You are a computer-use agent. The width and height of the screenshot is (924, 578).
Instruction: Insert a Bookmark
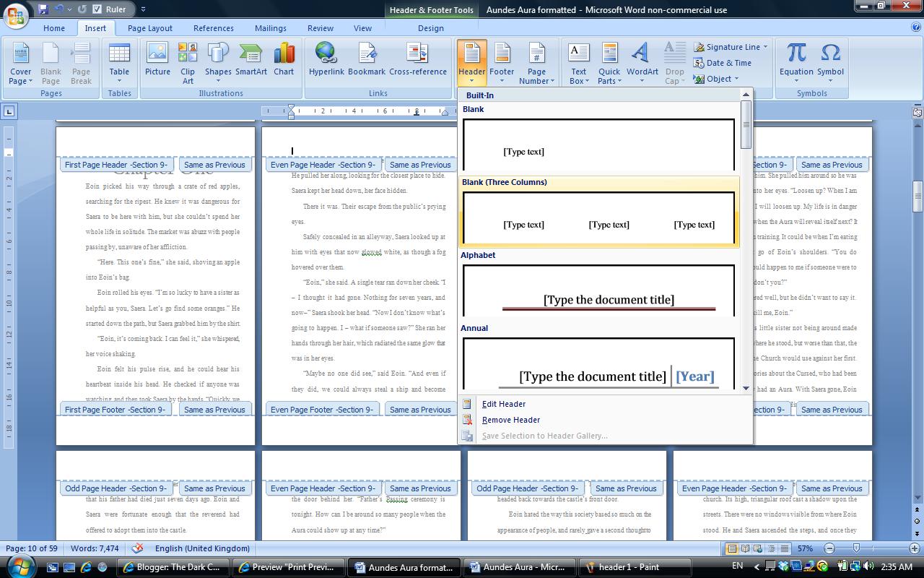(367, 61)
